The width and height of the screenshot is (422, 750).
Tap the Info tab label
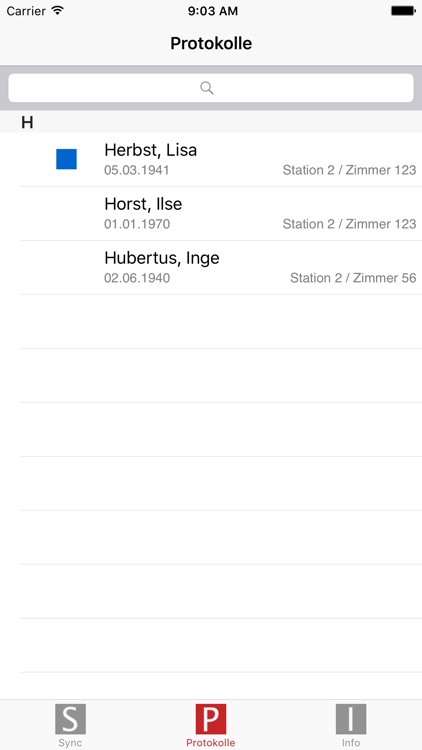click(351, 743)
